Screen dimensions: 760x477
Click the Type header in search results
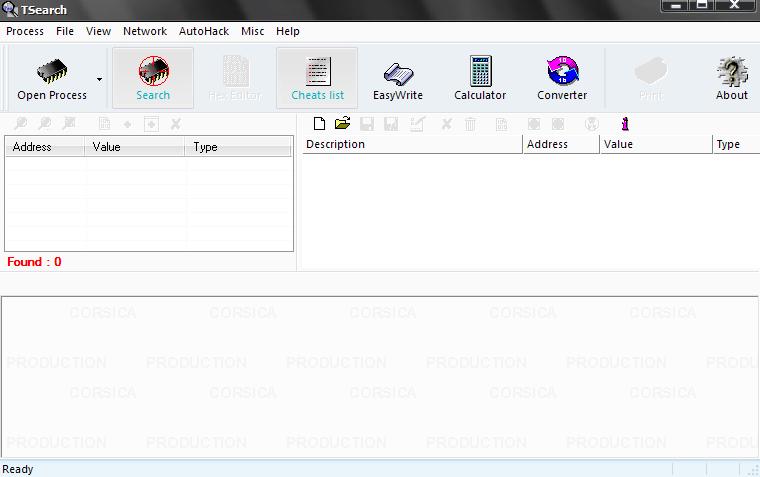[238, 147]
